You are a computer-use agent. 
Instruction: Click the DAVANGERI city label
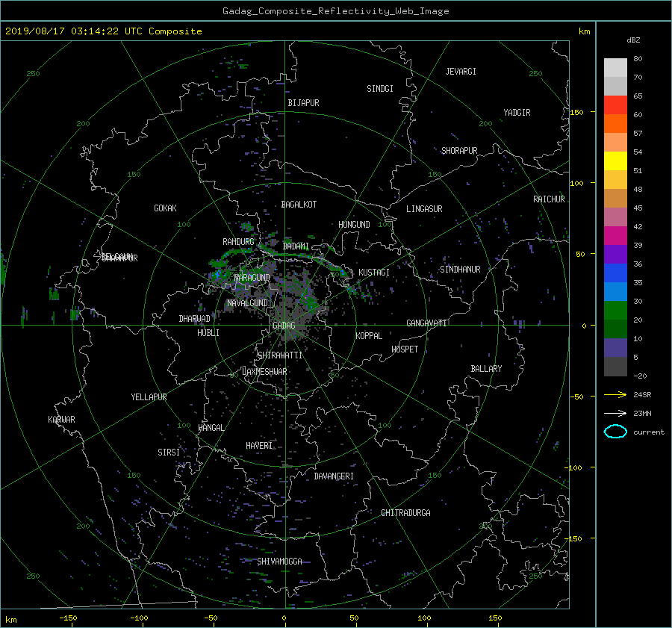(334, 476)
